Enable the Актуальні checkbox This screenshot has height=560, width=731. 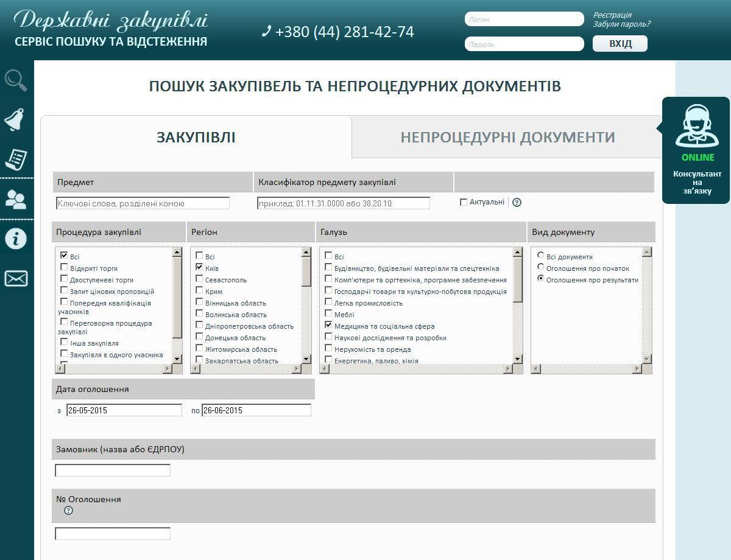[464, 202]
